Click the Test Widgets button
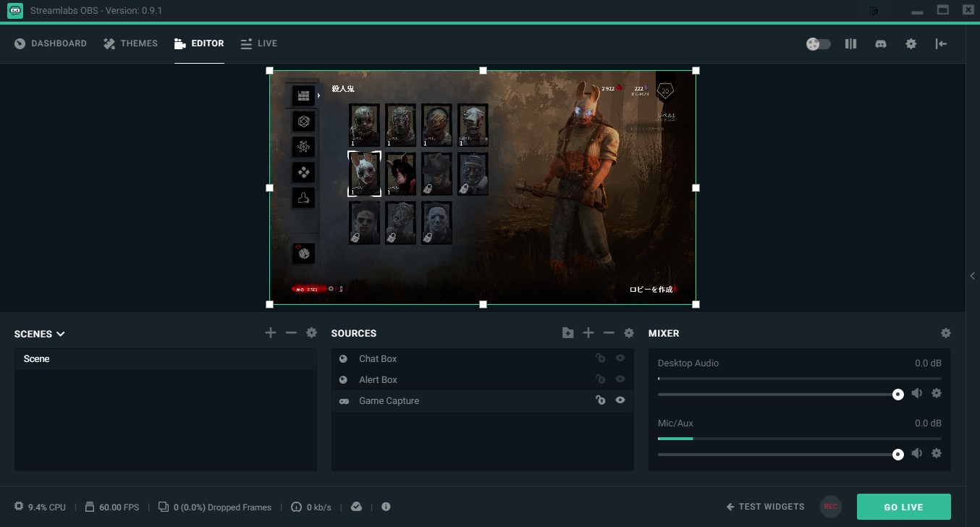The height and width of the screenshot is (527, 980). pyautogui.click(x=766, y=507)
